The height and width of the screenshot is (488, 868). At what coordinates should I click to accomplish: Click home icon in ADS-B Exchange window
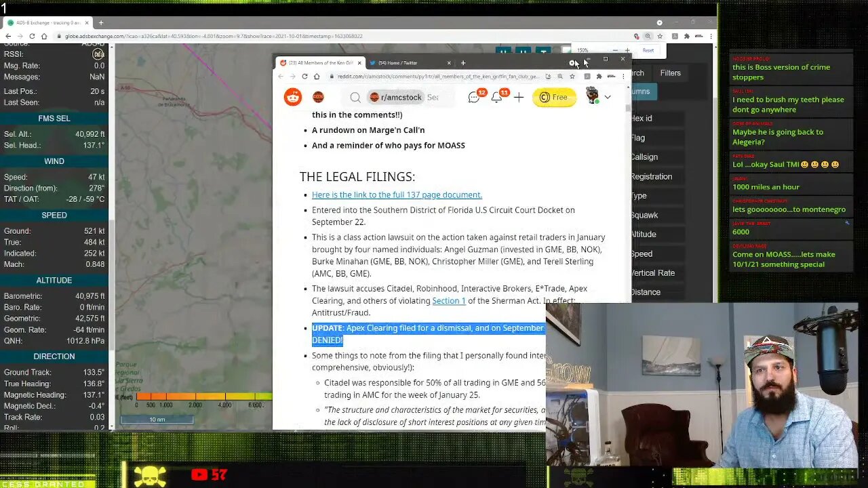44,36
